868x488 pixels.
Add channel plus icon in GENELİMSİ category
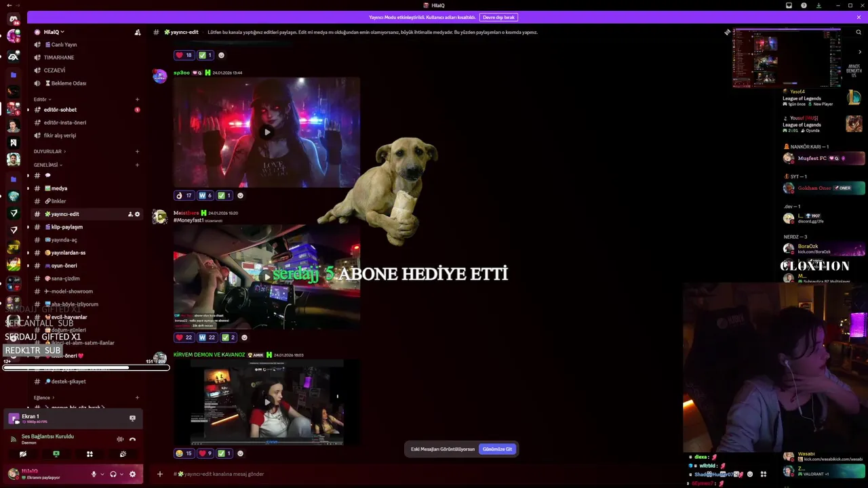click(x=137, y=165)
